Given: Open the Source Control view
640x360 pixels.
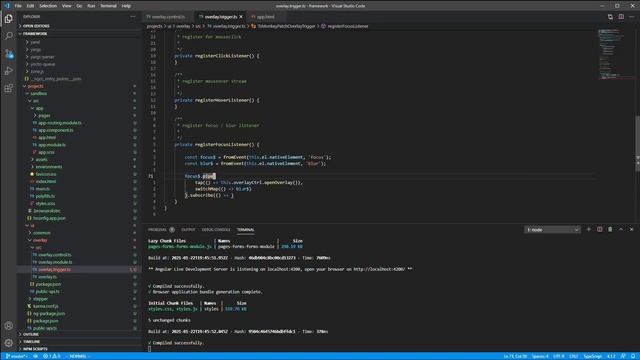Looking at the screenshot, I should [9, 53].
